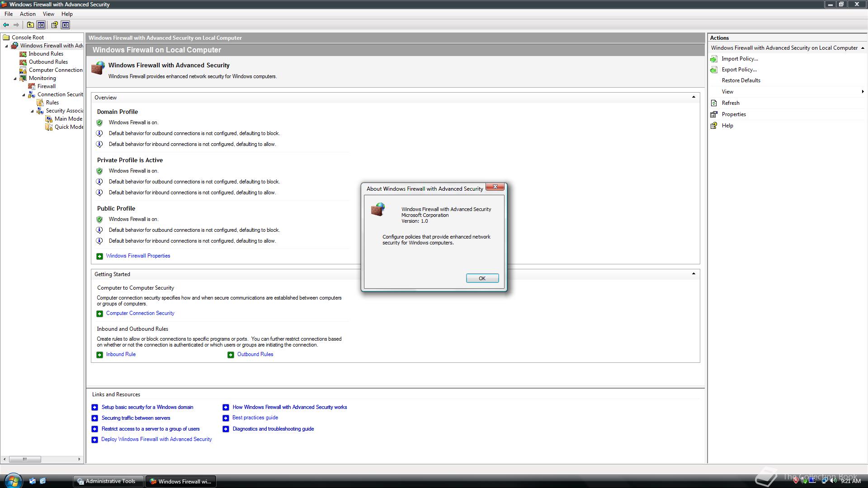Screen dimensions: 868x488
Task: Go back with the toolbar Back arrow
Action: click(x=6, y=25)
